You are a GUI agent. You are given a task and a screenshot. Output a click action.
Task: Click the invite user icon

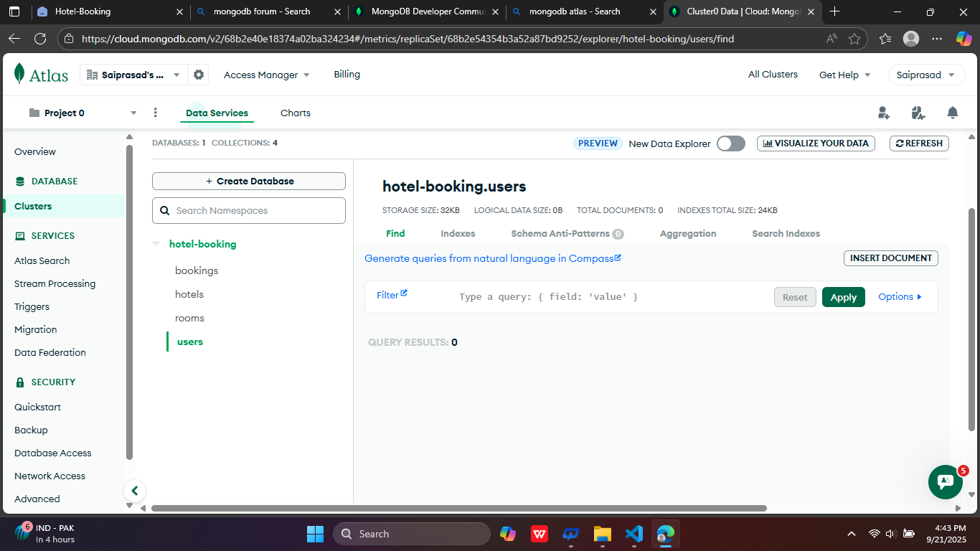[x=883, y=113]
